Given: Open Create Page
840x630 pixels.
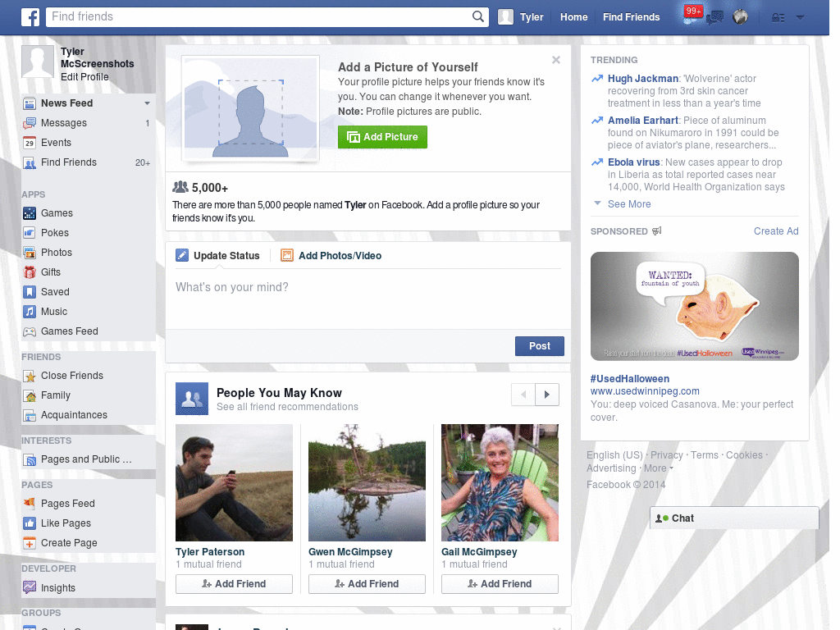Looking at the screenshot, I should point(88,543).
